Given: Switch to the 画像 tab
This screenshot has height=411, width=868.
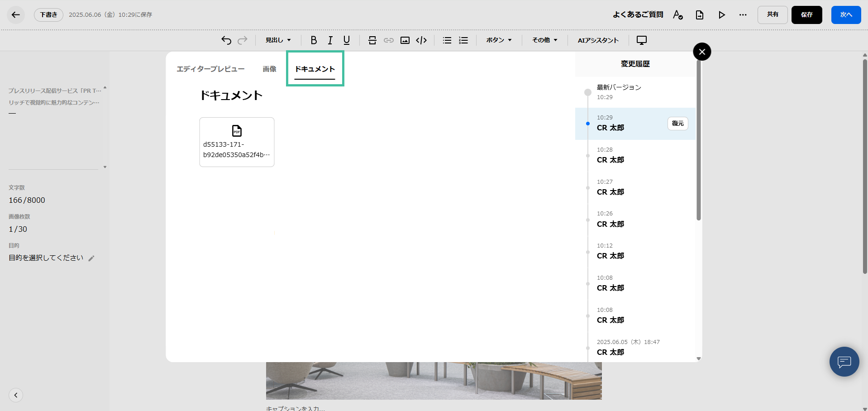Looking at the screenshot, I should click(269, 69).
